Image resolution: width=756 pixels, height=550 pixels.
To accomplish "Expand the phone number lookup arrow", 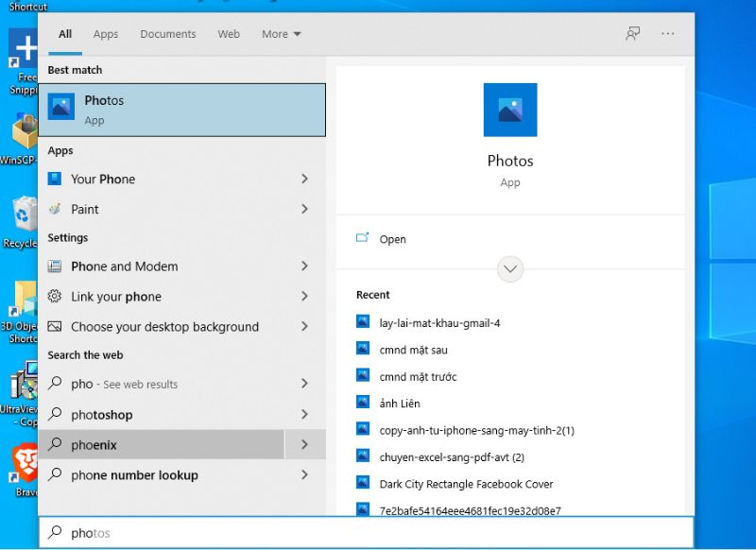I will [304, 474].
